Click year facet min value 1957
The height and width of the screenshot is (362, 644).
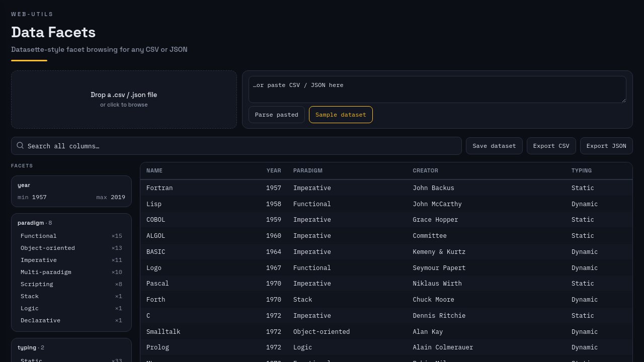pos(39,197)
